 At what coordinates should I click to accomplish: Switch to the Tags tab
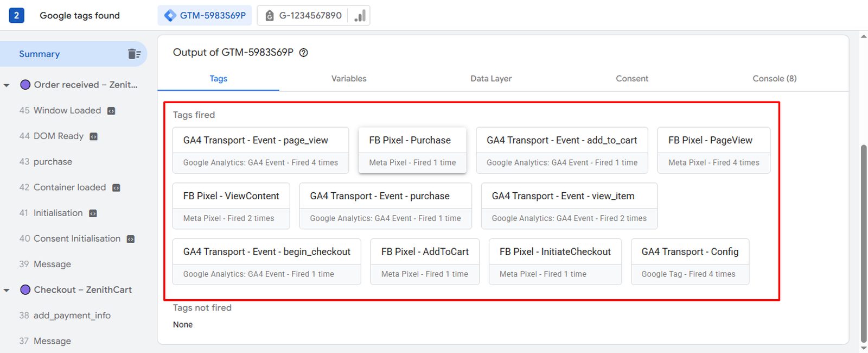[218, 78]
